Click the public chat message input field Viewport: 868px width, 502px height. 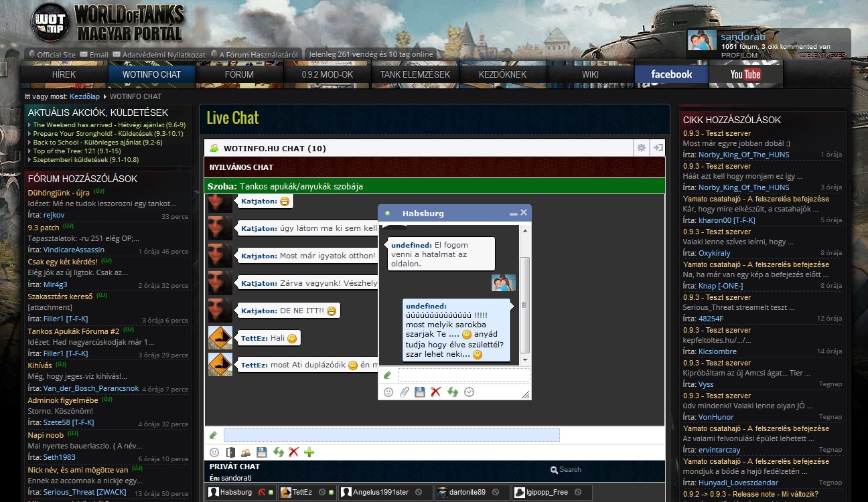coord(391,435)
